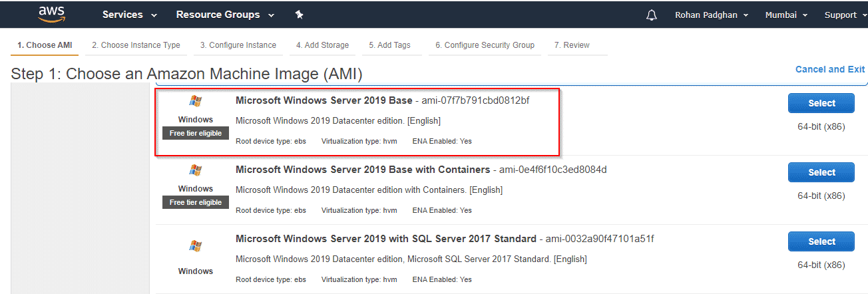Select Windows Server 2019 with SQL Server 2017
Viewport: 868px width, 294px height.
click(821, 241)
